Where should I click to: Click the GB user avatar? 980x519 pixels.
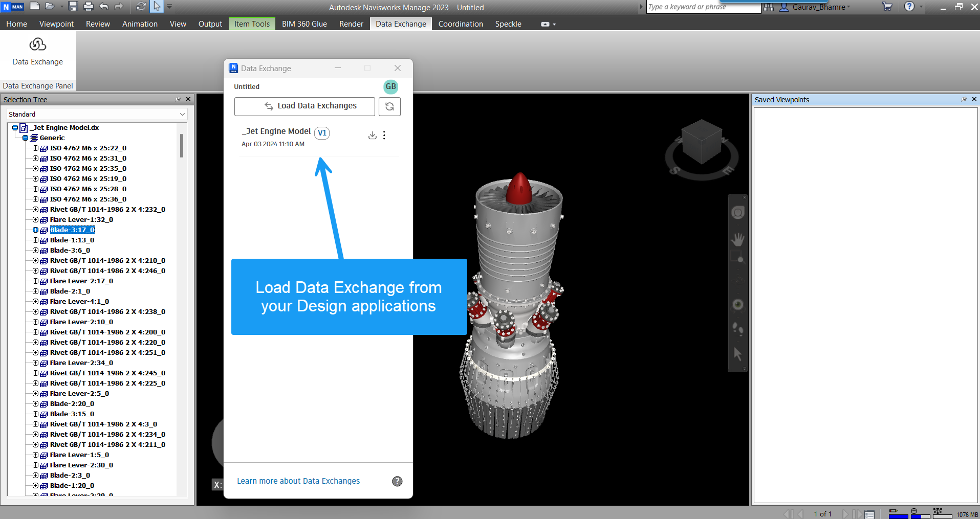tap(391, 86)
